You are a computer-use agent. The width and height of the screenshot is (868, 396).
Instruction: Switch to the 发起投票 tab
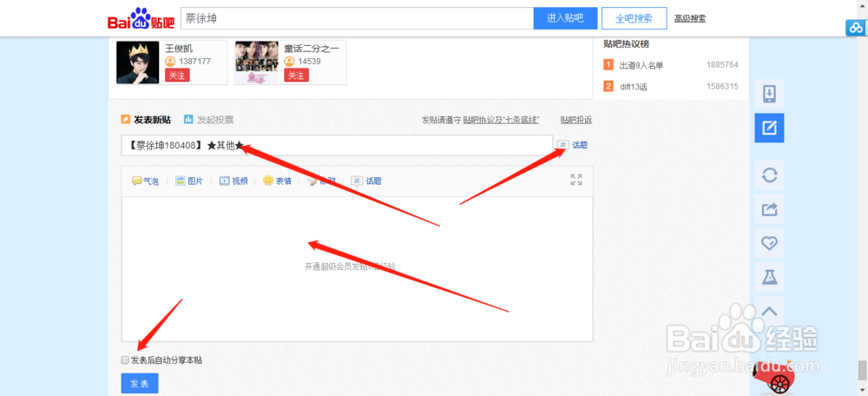click(208, 120)
